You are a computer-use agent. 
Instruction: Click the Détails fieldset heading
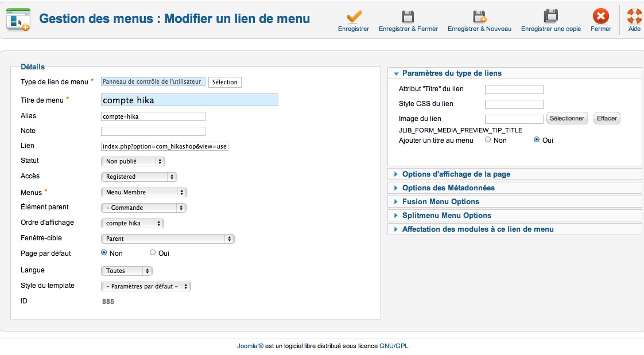click(33, 67)
